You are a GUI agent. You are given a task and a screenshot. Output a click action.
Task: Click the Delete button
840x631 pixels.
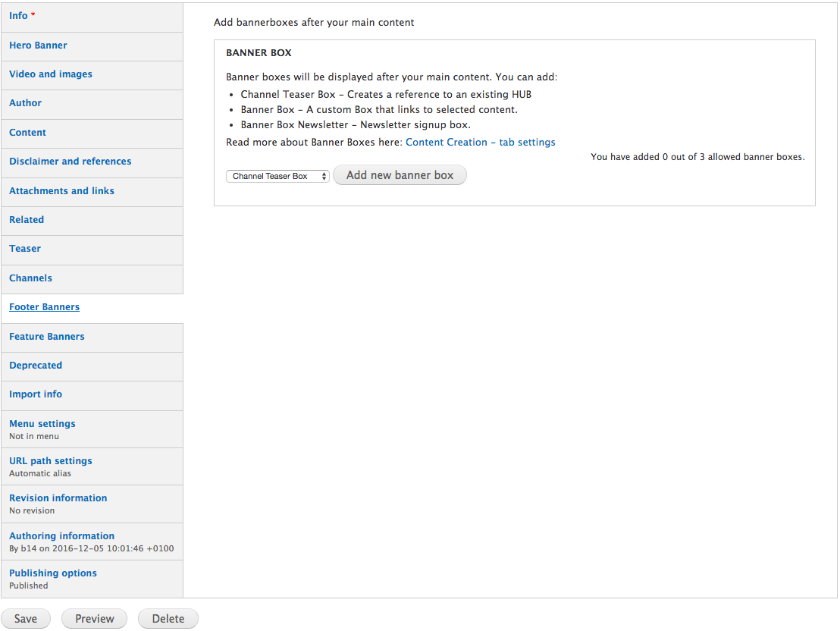[168, 619]
